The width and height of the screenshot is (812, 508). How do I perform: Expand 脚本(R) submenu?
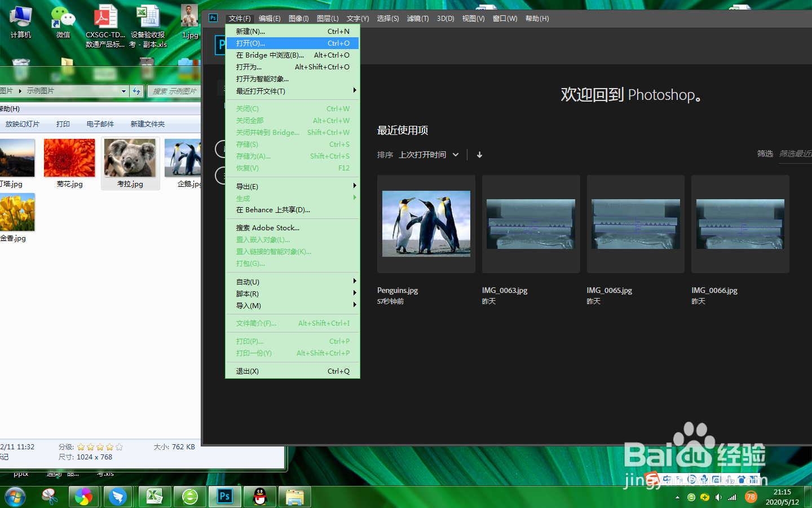pyautogui.click(x=292, y=294)
